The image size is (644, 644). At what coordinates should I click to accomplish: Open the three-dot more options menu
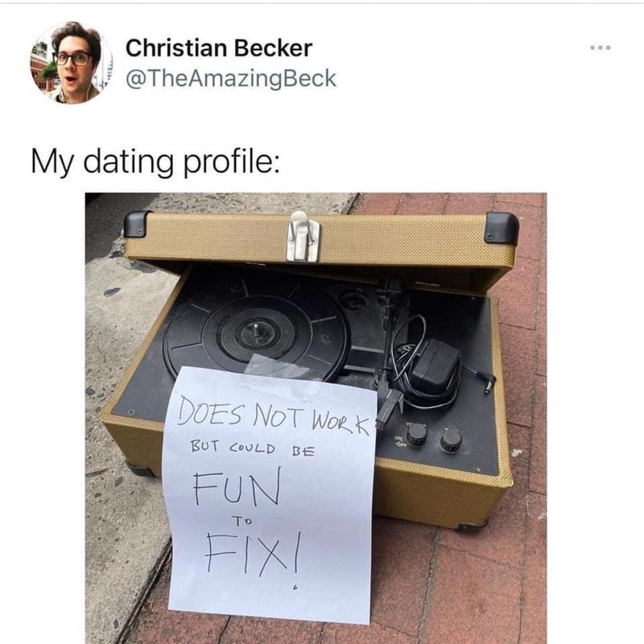(x=600, y=47)
